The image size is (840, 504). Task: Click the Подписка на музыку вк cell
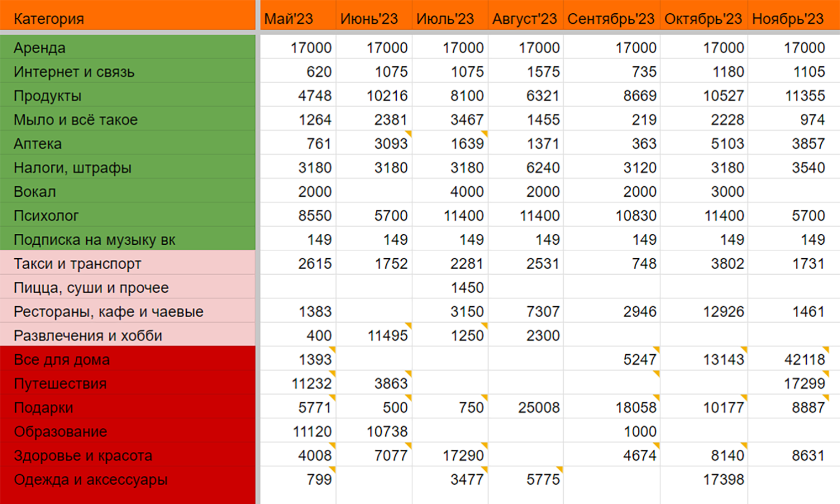(128, 239)
